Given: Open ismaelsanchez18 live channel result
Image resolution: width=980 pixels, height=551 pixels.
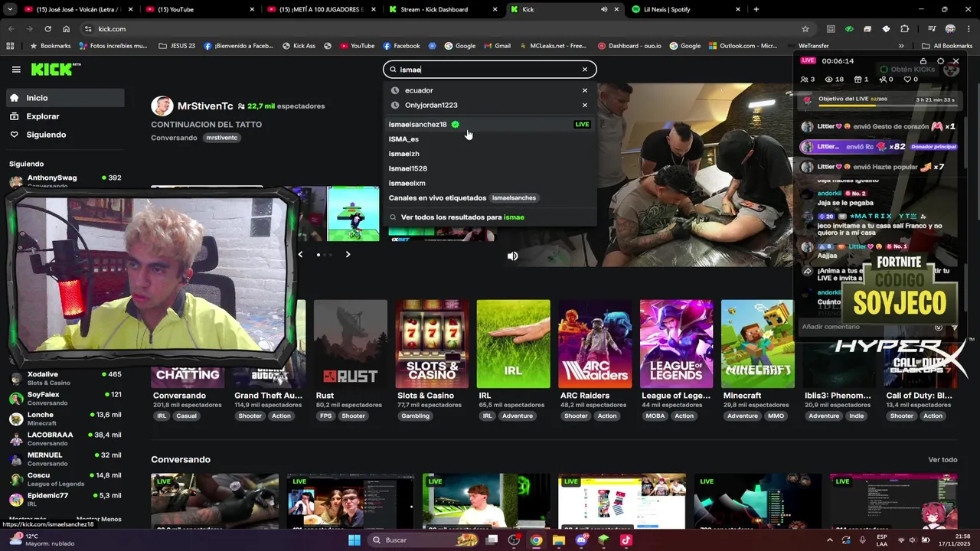Looking at the screenshot, I should (x=489, y=124).
